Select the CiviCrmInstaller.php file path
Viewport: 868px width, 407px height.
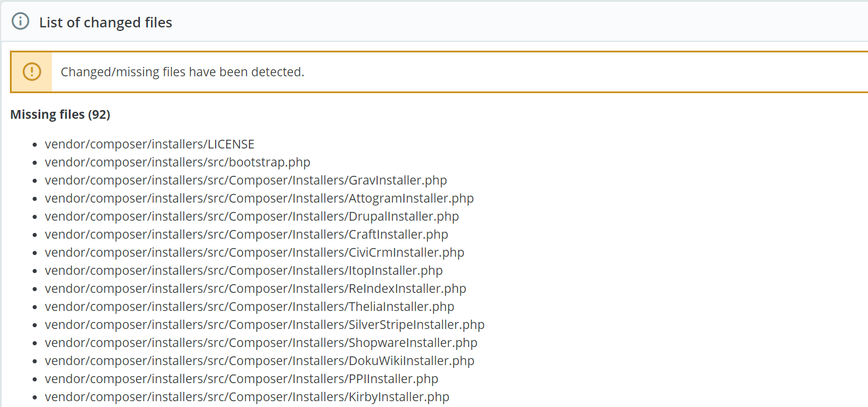click(254, 252)
